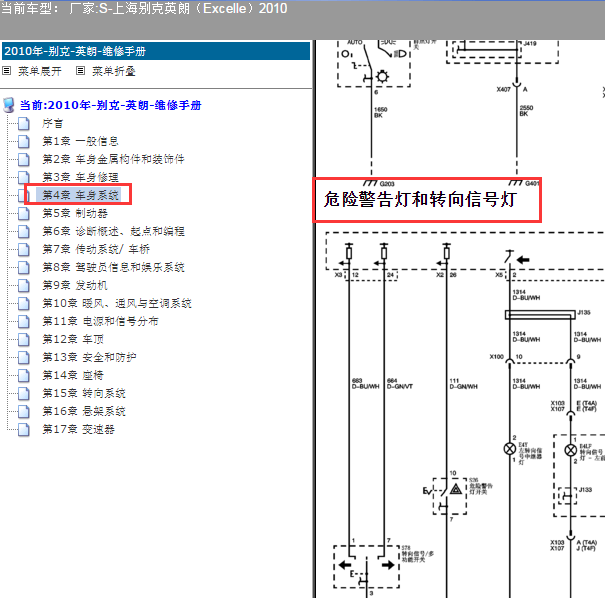
Task: Open chapter 第3章 车身修理
Action: pyautogui.click(x=80, y=177)
